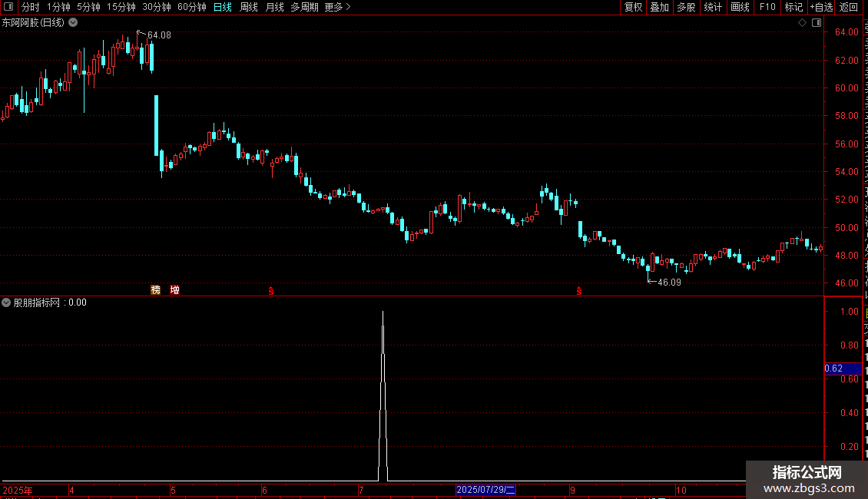Click the 2025/07/29/二 date label
Image resolution: width=868 pixels, height=499 pixels.
tap(485, 490)
